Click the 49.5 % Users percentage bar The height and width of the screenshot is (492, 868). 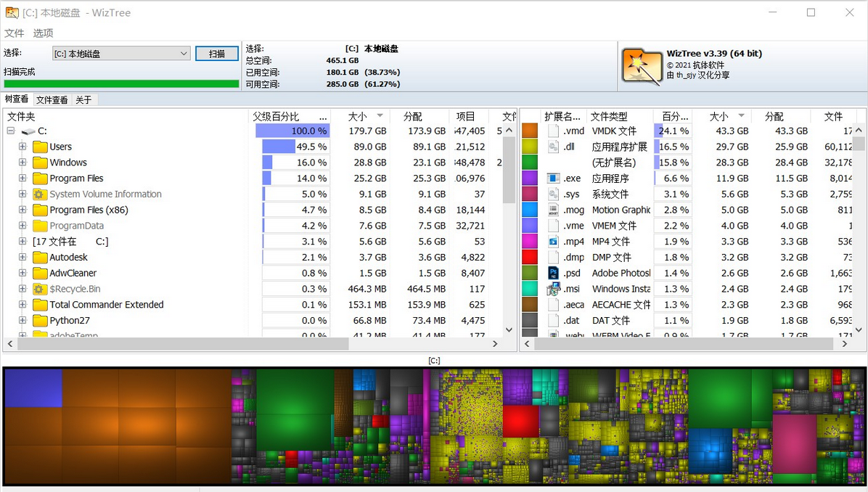point(295,147)
